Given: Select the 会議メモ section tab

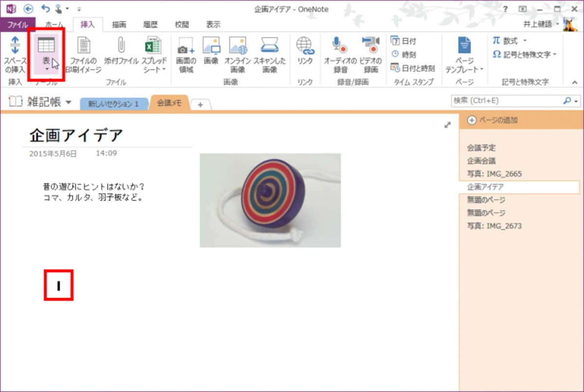Looking at the screenshot, I should tap(169, 103).
